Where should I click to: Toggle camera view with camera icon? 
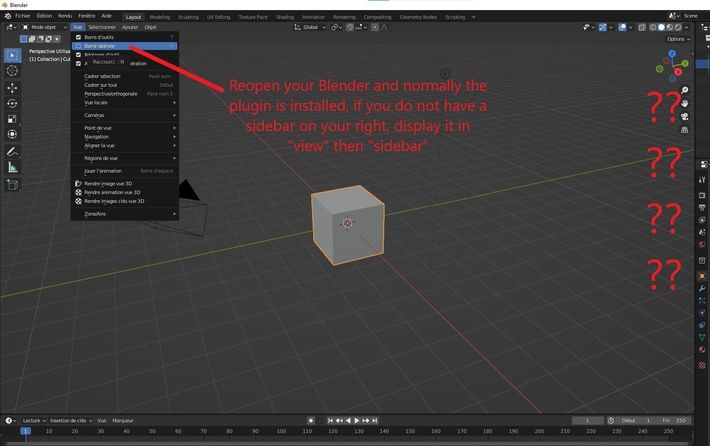point(684,116)
